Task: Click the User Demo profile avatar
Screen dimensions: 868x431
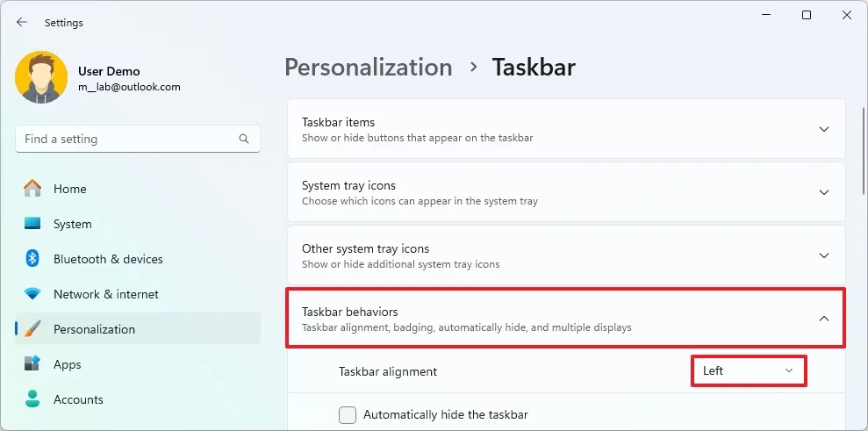Action: [41, 77]
